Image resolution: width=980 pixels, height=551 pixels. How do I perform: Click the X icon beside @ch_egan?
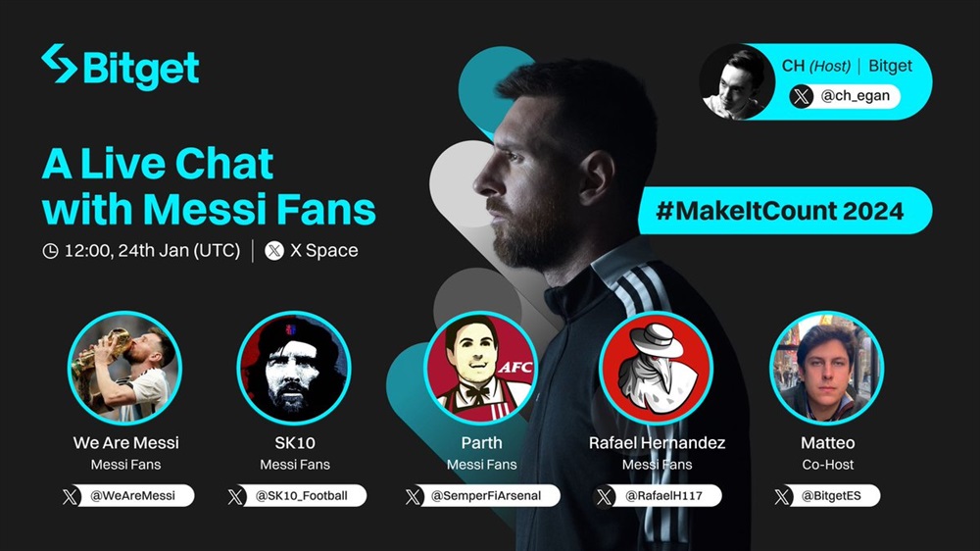(x=802, y=96)
